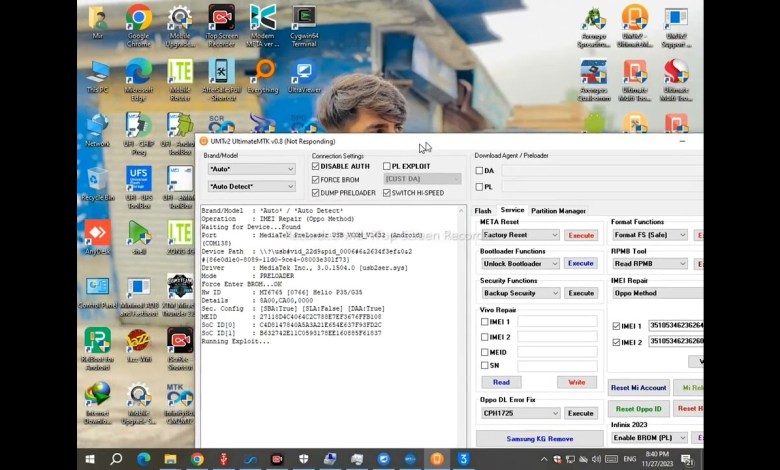Switch to the Flash tab

tap(483, 211)
